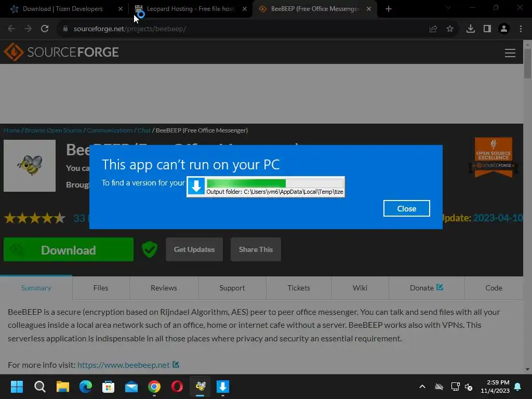Switch to Chrome in the taskbar
Image resolution: width=532 pixels, height=399 pixels.
click(154, 387)
